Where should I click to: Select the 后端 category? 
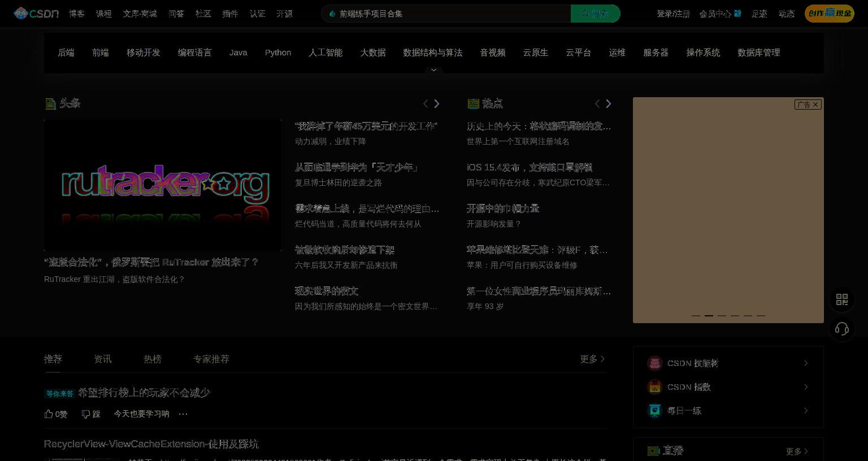[66, 53]
